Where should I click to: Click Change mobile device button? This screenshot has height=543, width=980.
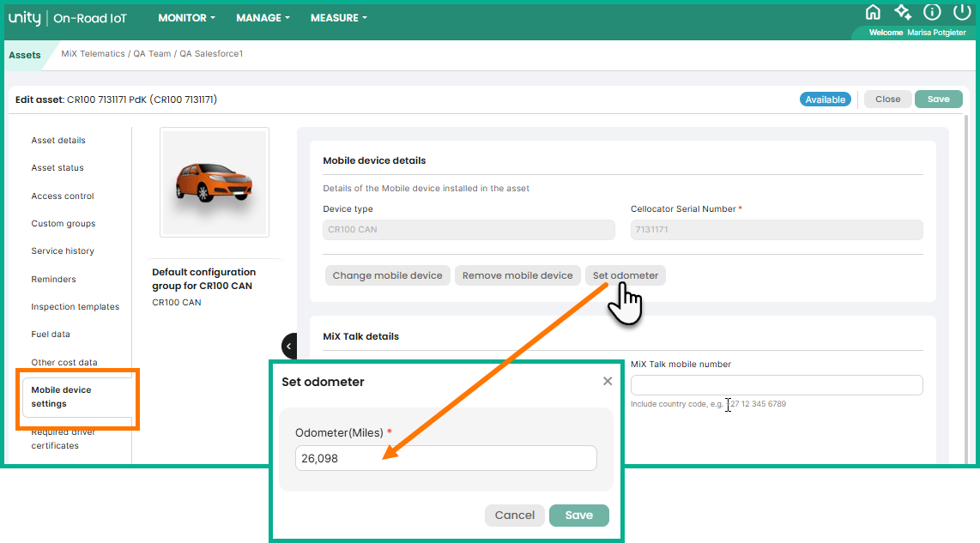pos(387,275)
